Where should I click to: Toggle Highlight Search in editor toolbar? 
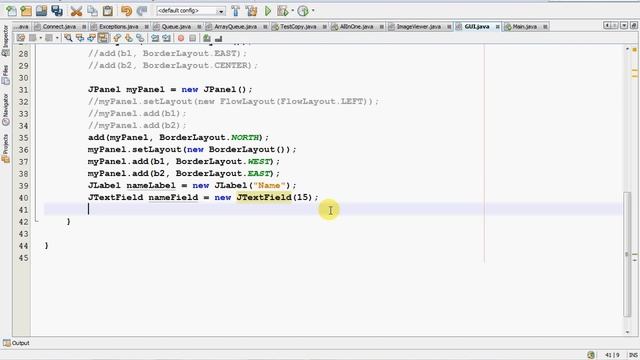103,38
